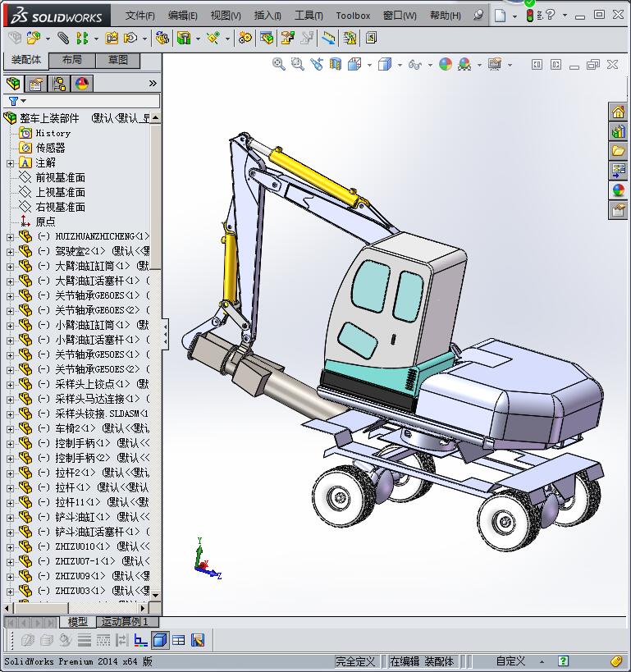Image resolution: width=631 pixels, height=672 pixels.
Task: Click Zoom to Area icon
Action: (298, 64)
